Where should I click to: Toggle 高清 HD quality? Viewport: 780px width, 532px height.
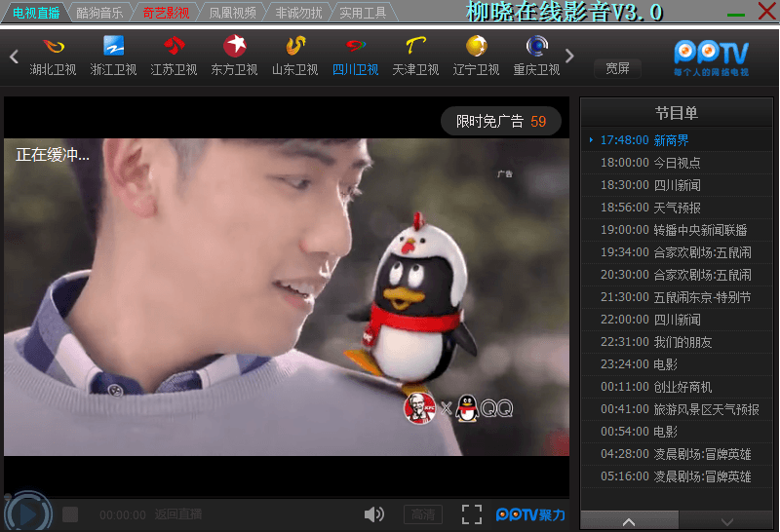click(x=423, y=514)
